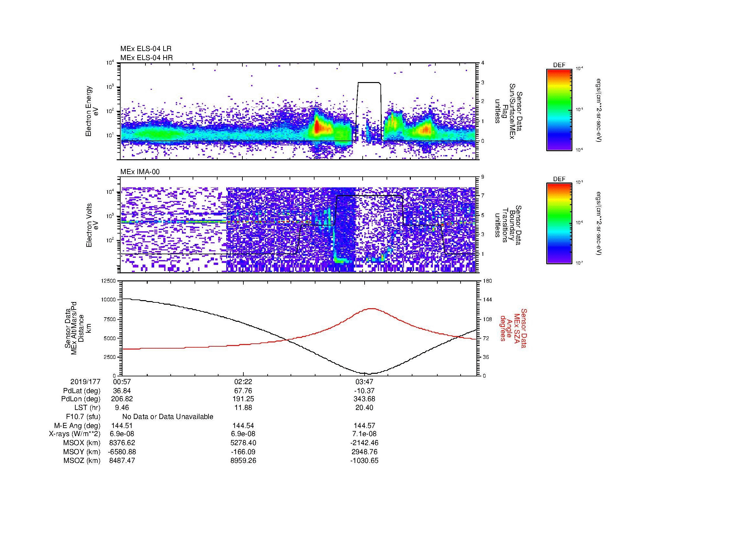Click the MSOZ (km) row label
756x534 pixels.
[82, 461]
